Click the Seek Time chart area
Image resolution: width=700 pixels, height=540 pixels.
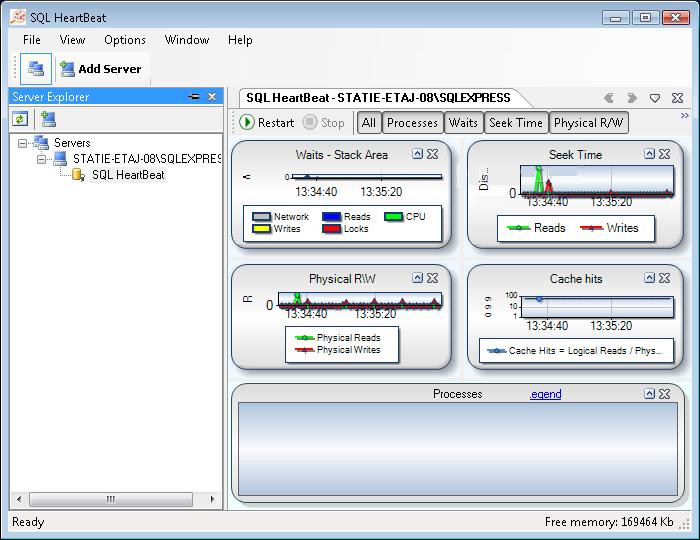pos(597,181)
